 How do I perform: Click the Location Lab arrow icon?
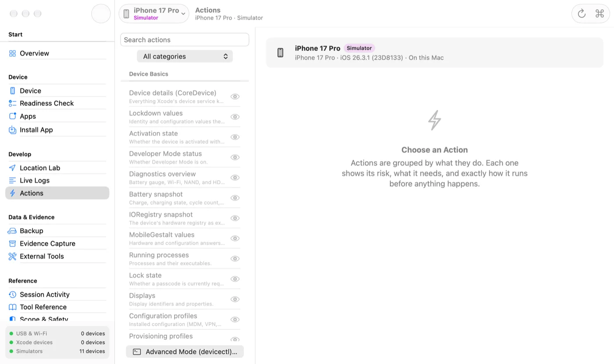click(x=12, y=168)
